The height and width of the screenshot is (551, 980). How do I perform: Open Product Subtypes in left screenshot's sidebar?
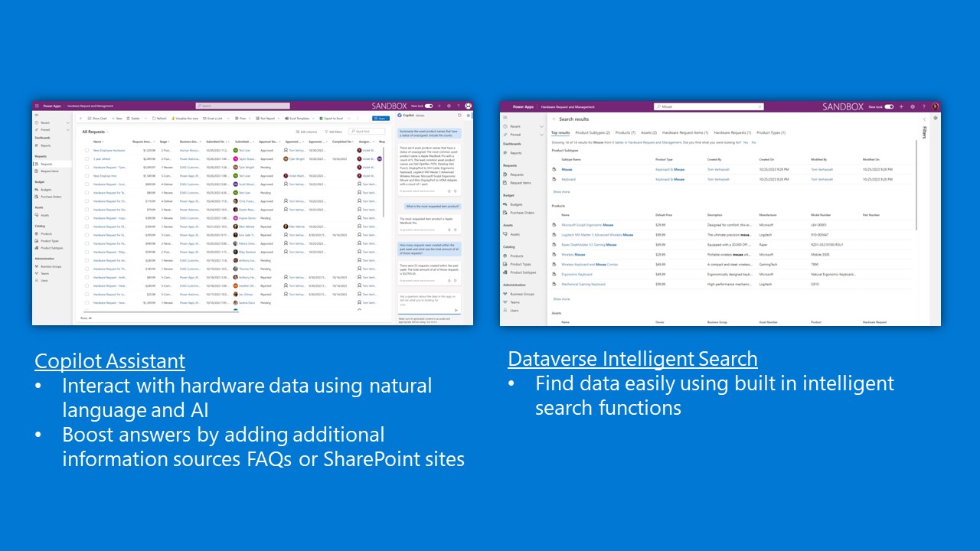51,248
